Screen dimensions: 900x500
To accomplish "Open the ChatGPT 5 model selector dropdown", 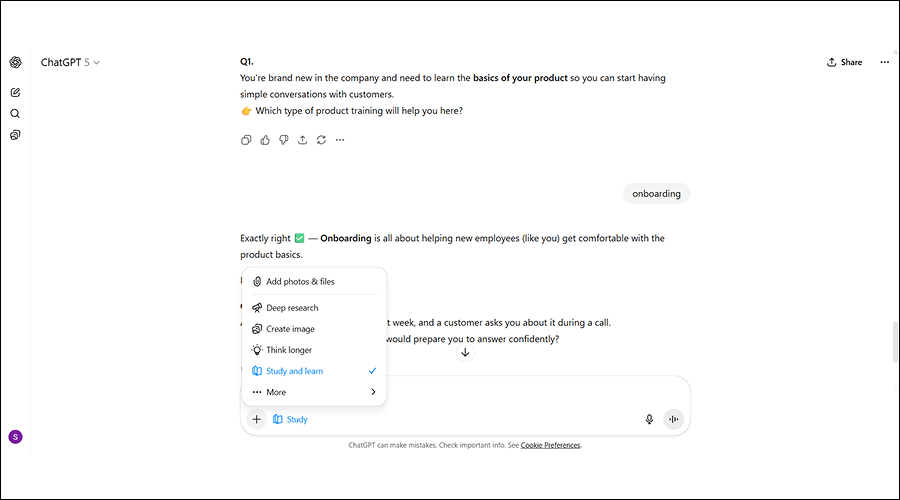I will 70,62.
